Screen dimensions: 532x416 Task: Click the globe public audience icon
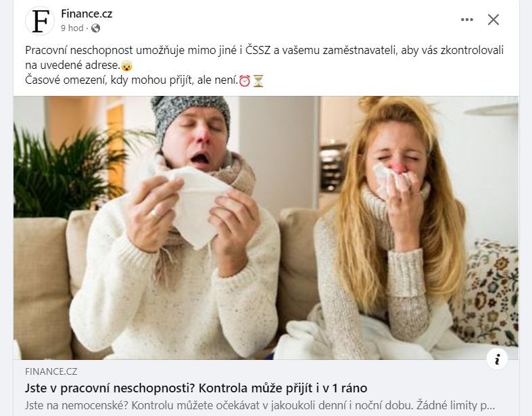pyautogui.click(x=96, y=28)
